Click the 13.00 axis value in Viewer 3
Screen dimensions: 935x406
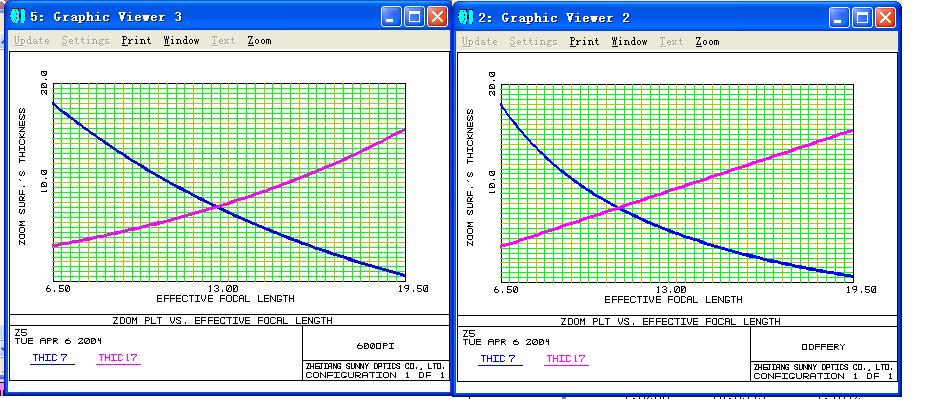tap(222, 289)
